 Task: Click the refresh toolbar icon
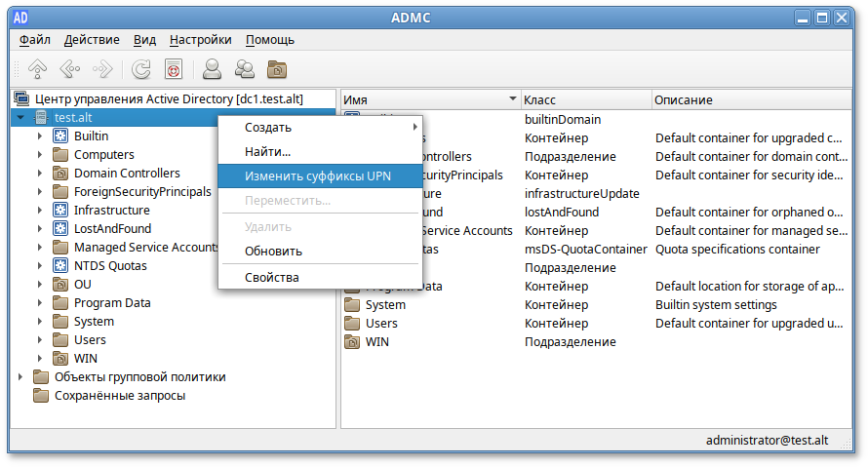pyautogui.click(x=141, y=69)
